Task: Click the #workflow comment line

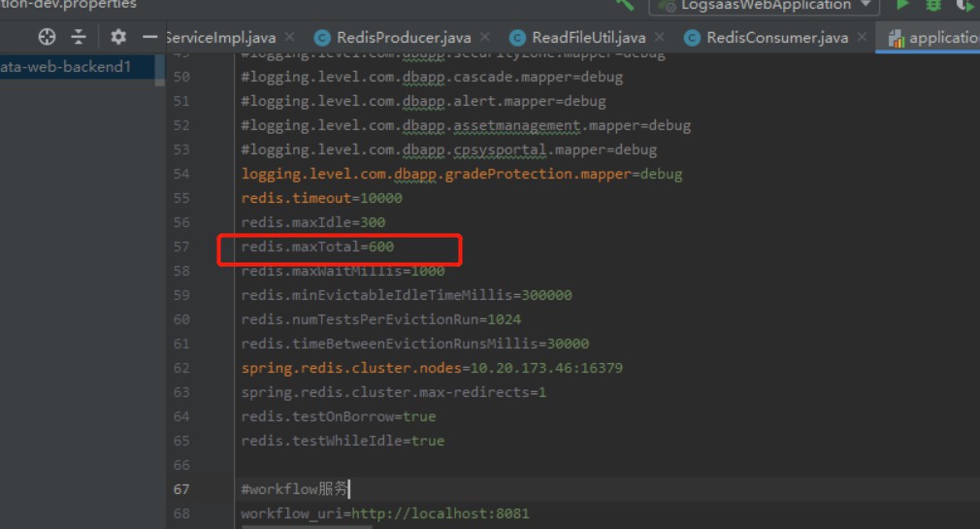Action: coord(294,489)
